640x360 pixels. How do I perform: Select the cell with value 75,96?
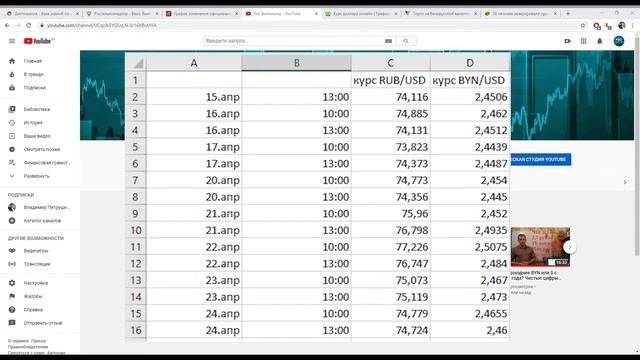point(391,213)
